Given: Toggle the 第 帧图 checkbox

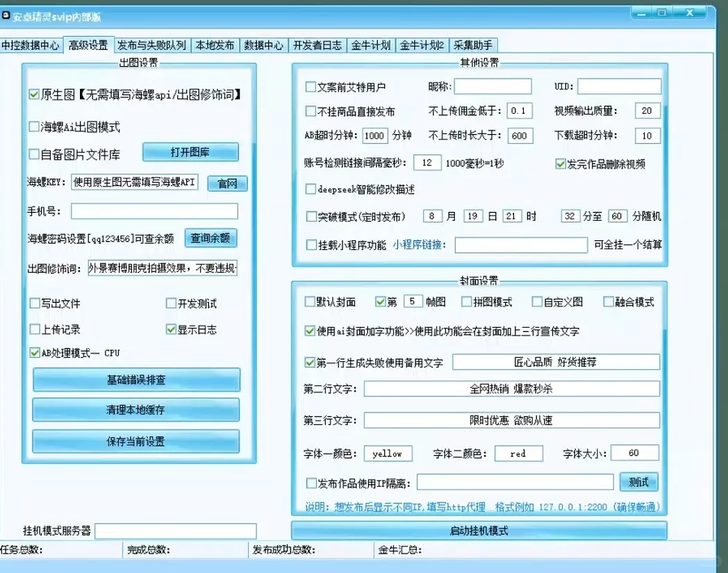Looking at the screenshot, I should tap(380, 302).
